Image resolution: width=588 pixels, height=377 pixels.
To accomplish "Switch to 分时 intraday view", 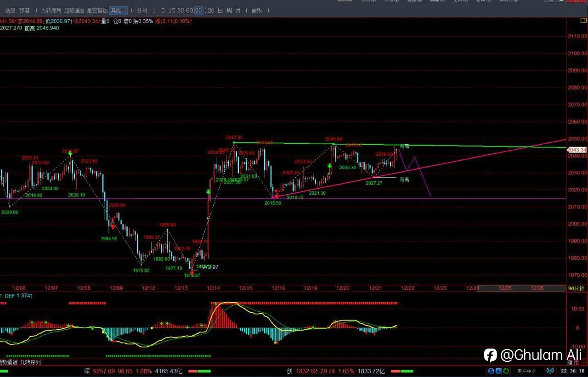I will tap(142, 10).
